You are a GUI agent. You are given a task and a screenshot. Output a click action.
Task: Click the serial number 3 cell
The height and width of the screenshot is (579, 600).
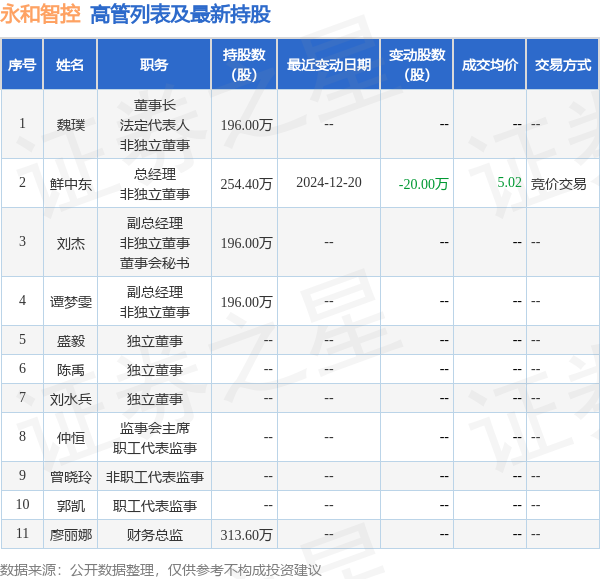23,241
